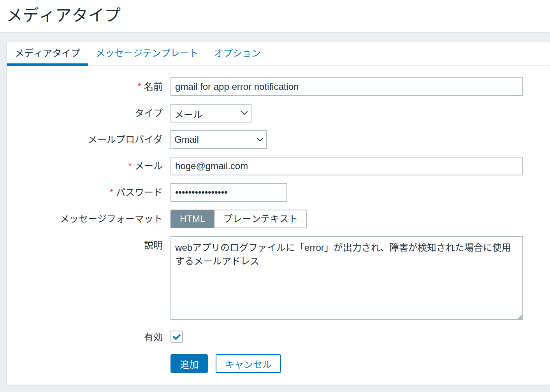Switch message format to プレーンテキスト

coord(260,219)
